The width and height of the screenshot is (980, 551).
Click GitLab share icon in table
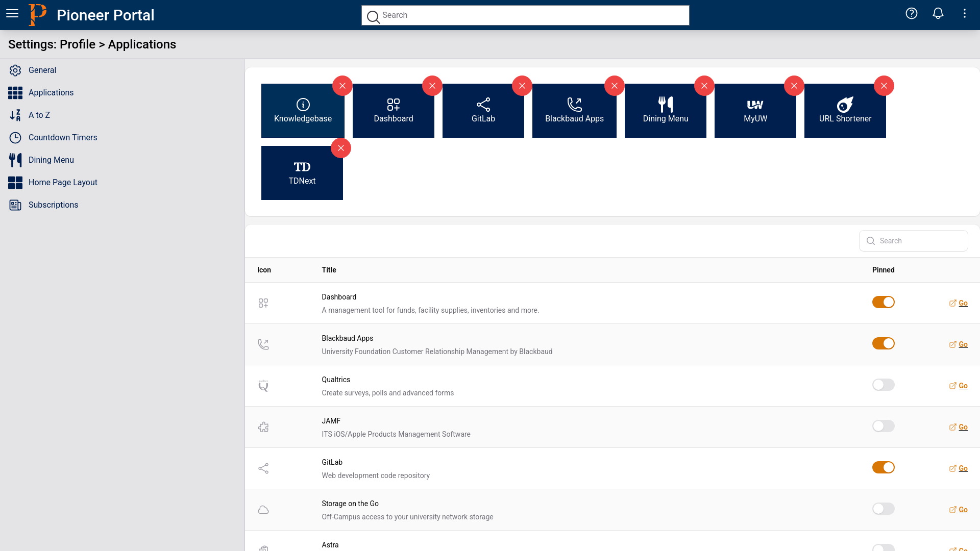[x=263, y=468]
